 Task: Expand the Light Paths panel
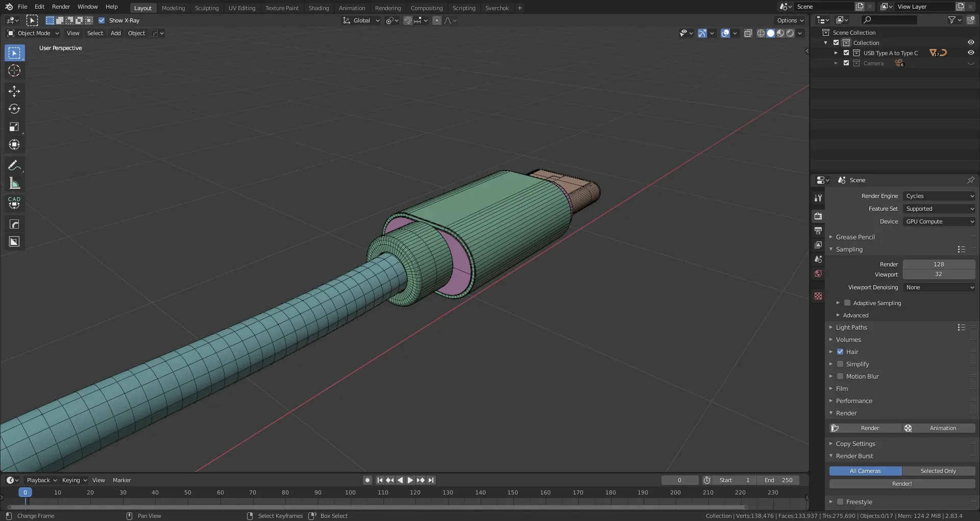(x=851, y=328)
